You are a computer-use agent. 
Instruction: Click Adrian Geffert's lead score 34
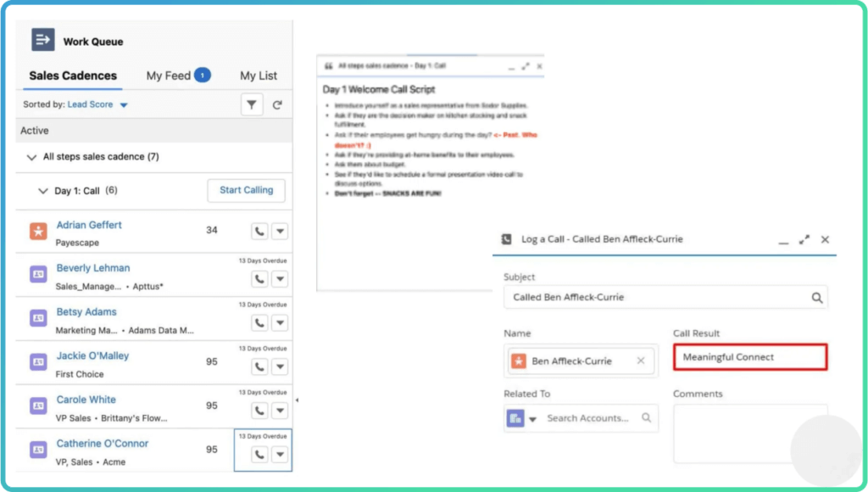(x=211, y=230)
